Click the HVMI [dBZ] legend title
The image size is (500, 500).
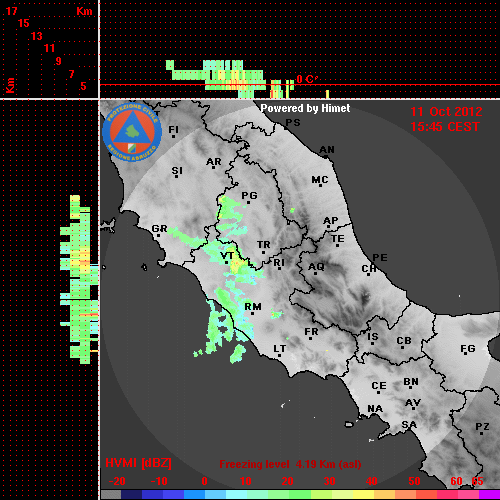point(138,463)
